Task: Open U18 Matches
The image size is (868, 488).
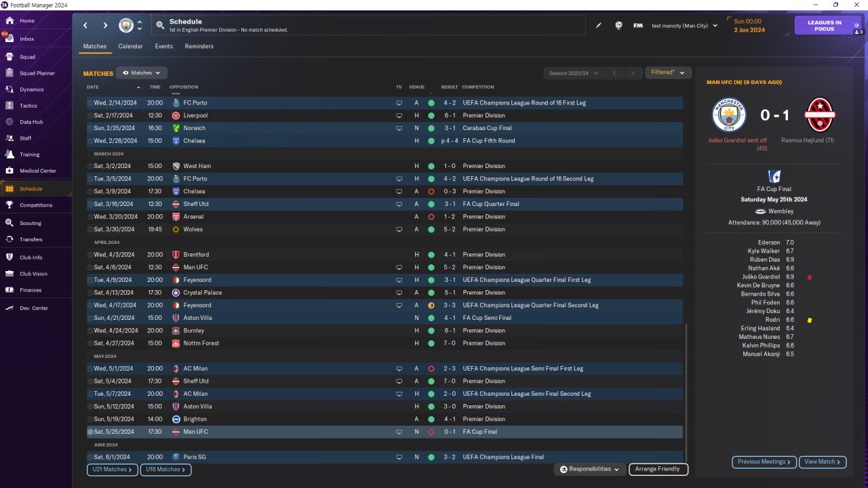Action: [165, 469]
